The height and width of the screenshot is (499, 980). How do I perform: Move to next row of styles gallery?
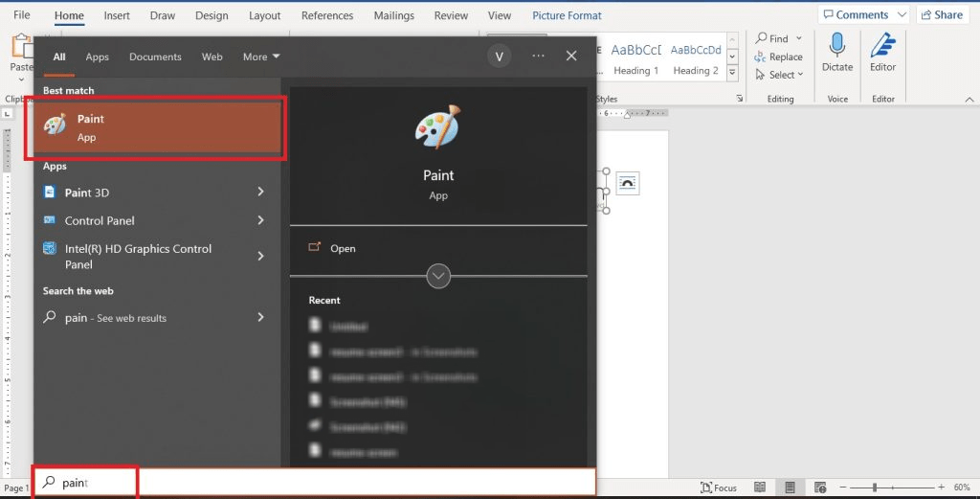tap(732, 57)
